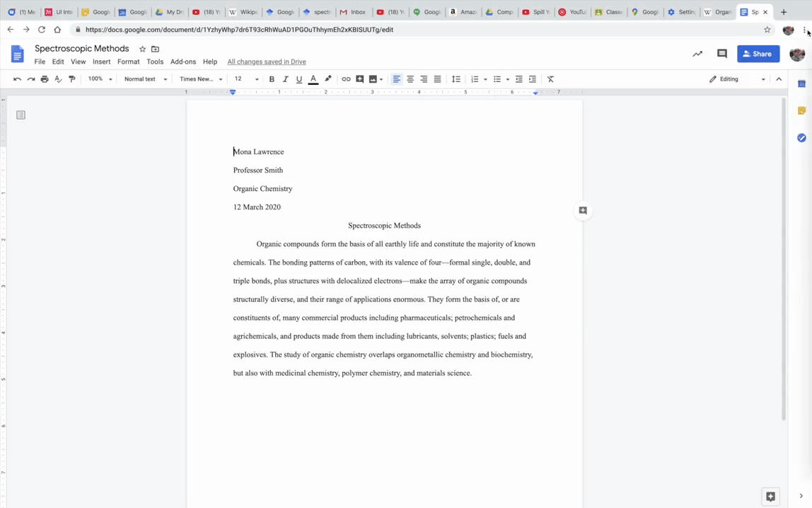812x508 pixels.
Task: Open the Times New Roman font dropdown
Action: [x=202, y=79]
